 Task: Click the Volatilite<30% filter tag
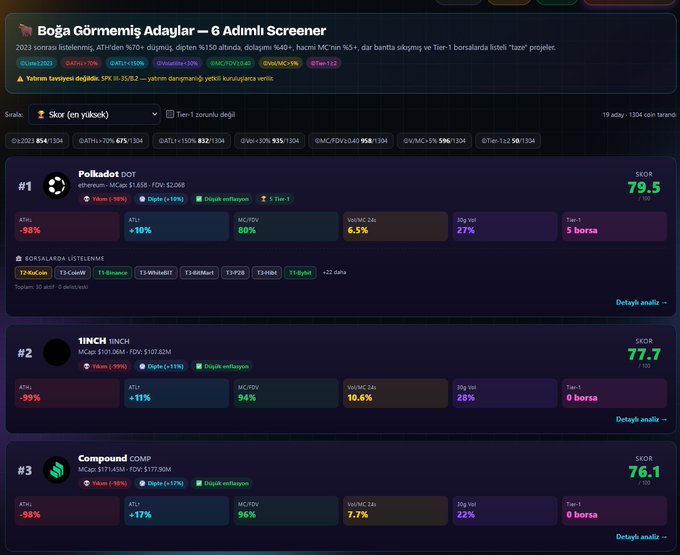coord(177,63)
